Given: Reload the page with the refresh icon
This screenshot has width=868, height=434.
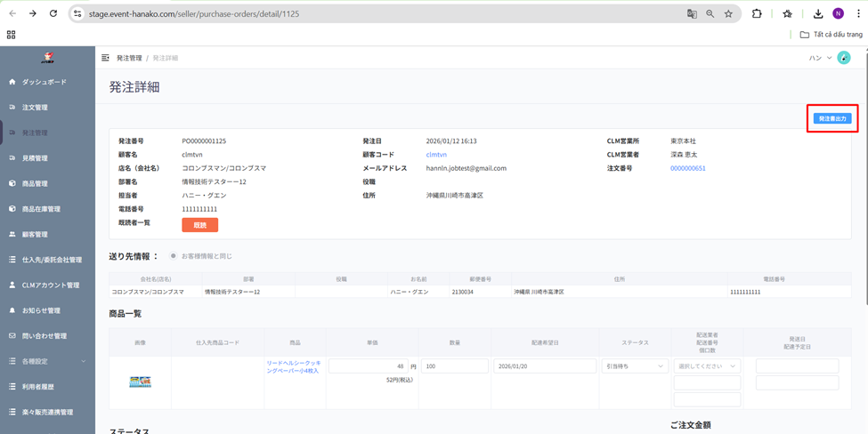Looking at the screenshot, I should tap(53, 14).
